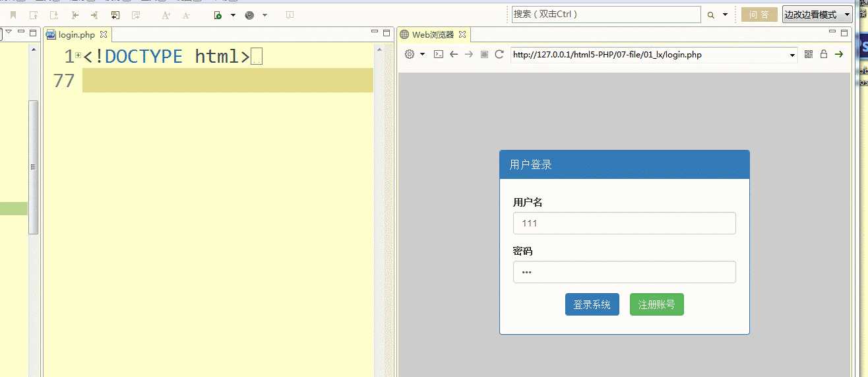
Task: Increase editor font size icon
Action: coord(166,15)
